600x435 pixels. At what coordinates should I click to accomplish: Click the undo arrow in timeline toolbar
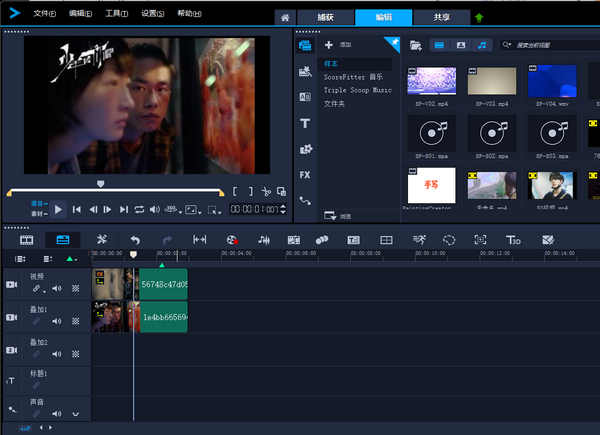pyautogui.click(x=135, y=240)
